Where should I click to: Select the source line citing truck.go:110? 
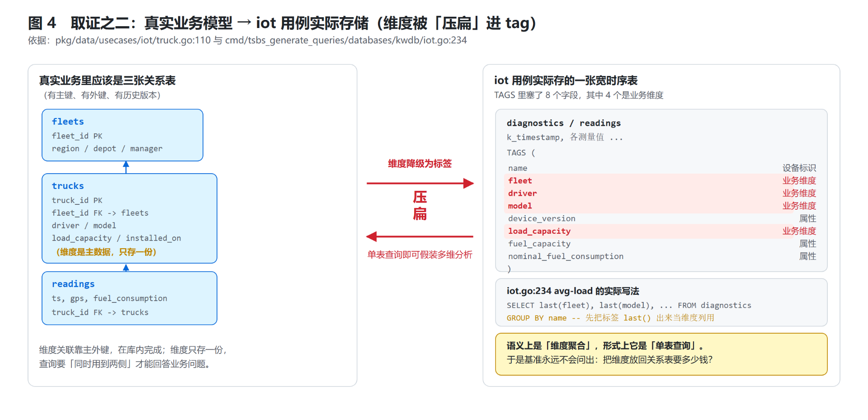tap(247, 40)
